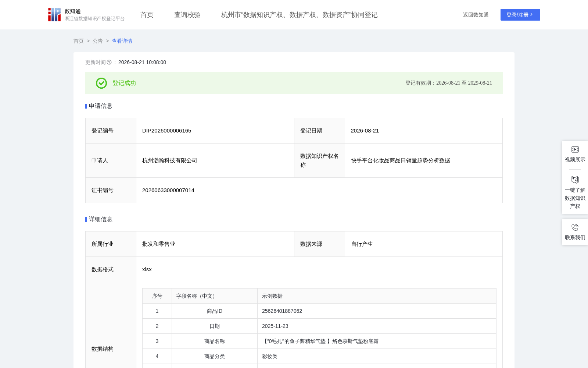The height and width of the screenshot is (368, 588).
Task: Select the industry value 批发和零售业
Action: (159, 244)
